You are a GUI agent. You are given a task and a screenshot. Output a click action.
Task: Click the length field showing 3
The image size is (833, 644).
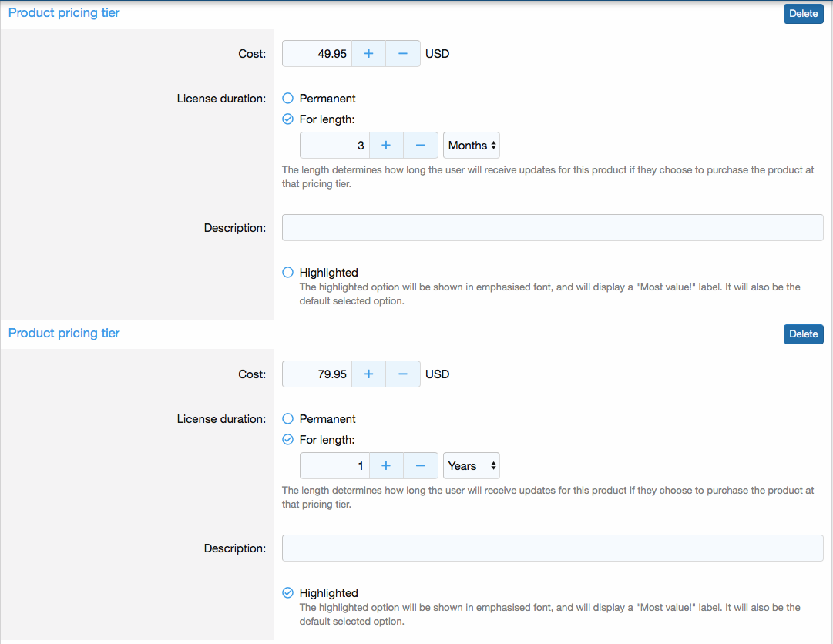334,146
